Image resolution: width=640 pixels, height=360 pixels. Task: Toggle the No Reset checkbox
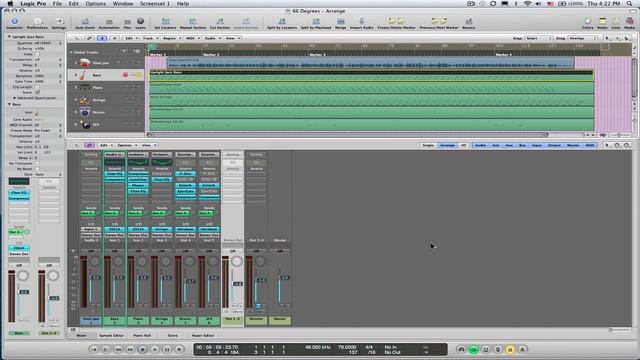(37, 169)
